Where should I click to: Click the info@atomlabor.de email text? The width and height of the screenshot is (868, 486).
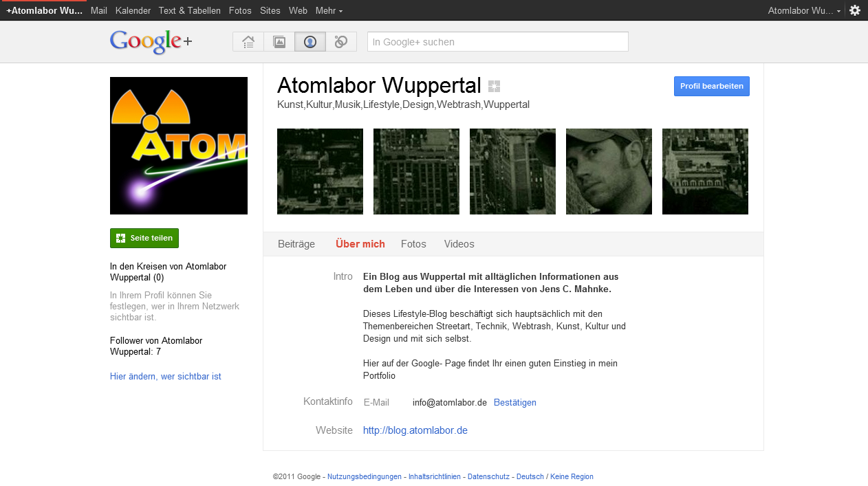point(450,403)
